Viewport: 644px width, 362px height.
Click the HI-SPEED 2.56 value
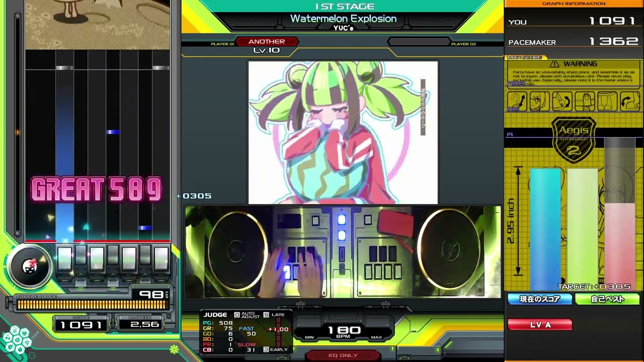pos(145,325)
